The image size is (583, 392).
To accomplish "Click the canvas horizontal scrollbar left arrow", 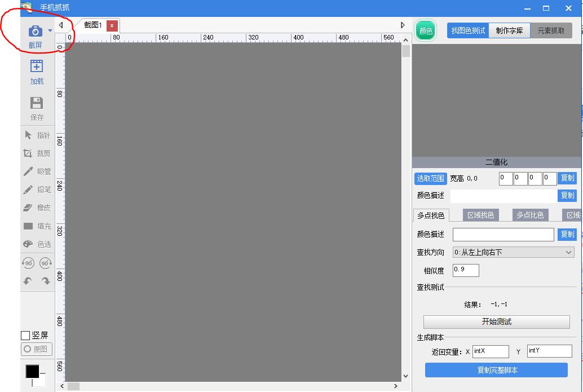I will coord(62,386).
